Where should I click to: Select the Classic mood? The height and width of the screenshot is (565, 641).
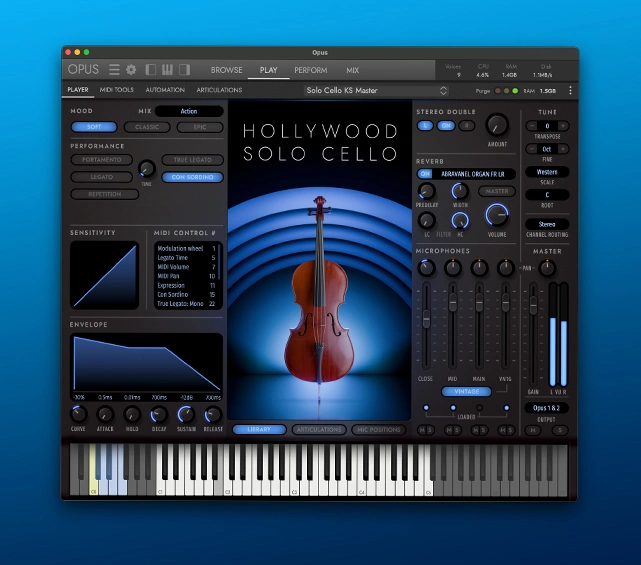point(147,127)
